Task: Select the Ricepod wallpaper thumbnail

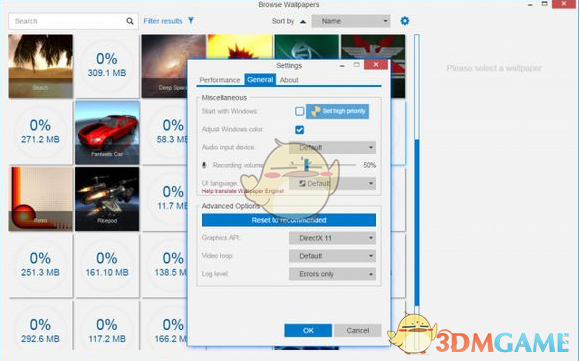Action: [x=107, y=199]
